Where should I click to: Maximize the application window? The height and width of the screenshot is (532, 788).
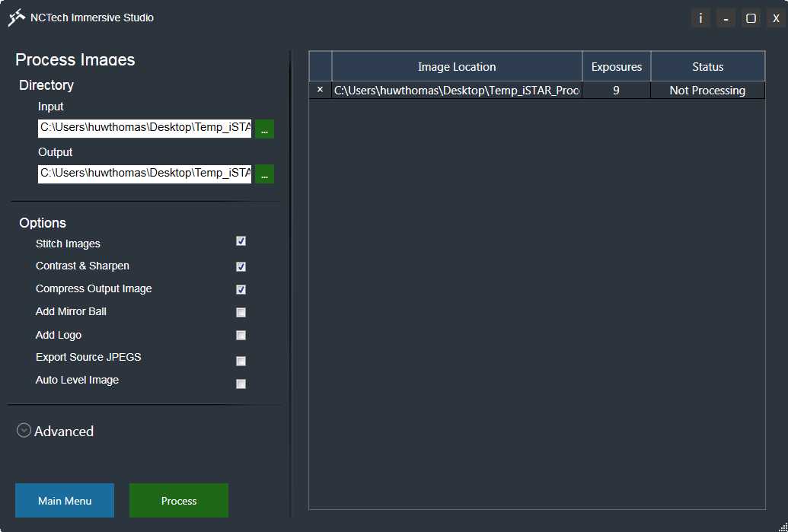pyautogui.click(x=751, y=18)
